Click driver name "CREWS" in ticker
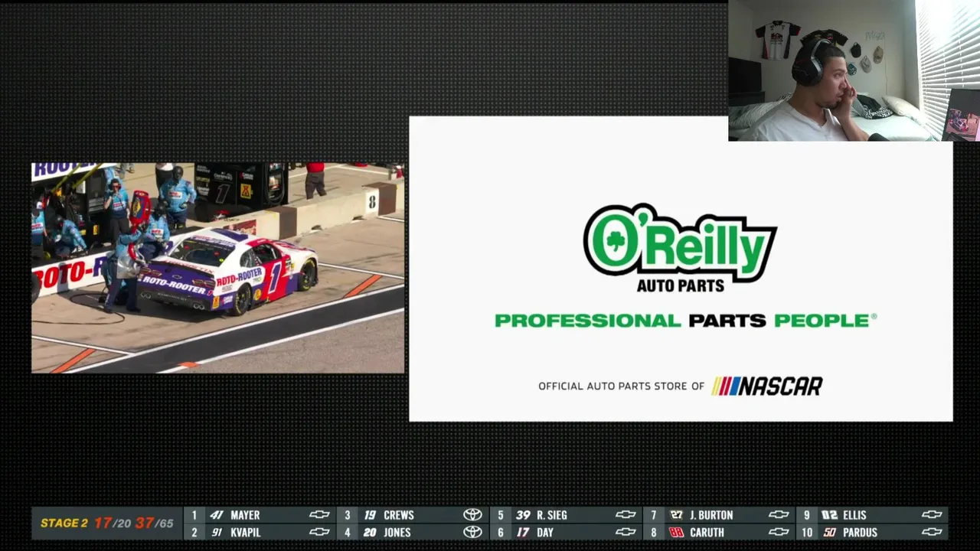This screenshot has height=551, width=980. coord(399,515)
